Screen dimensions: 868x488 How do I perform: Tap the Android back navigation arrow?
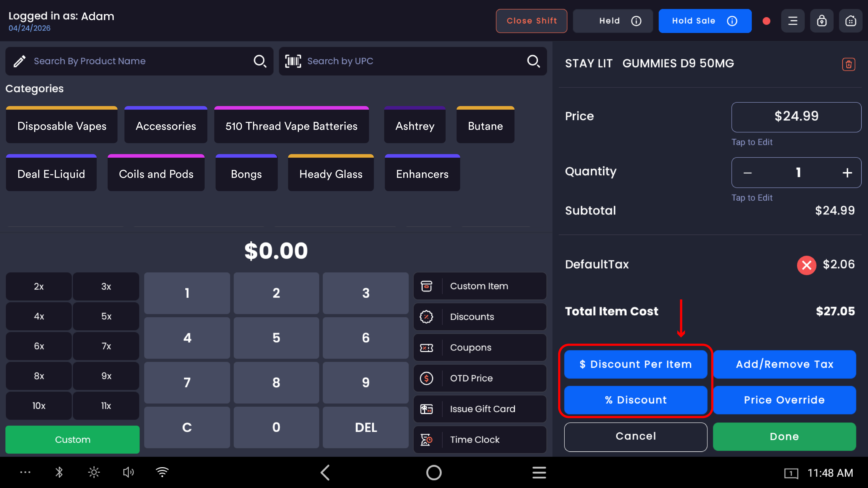click(x=325, y=473)
